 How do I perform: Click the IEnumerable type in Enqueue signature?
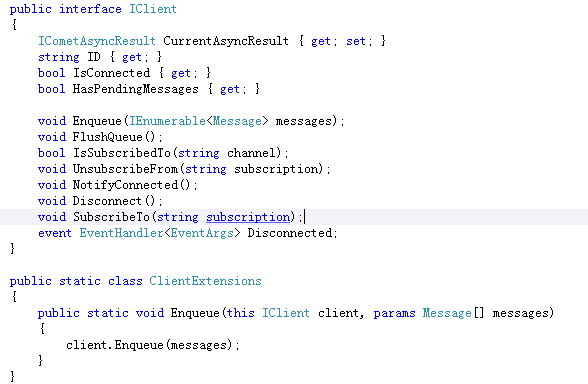click(167, 121)
